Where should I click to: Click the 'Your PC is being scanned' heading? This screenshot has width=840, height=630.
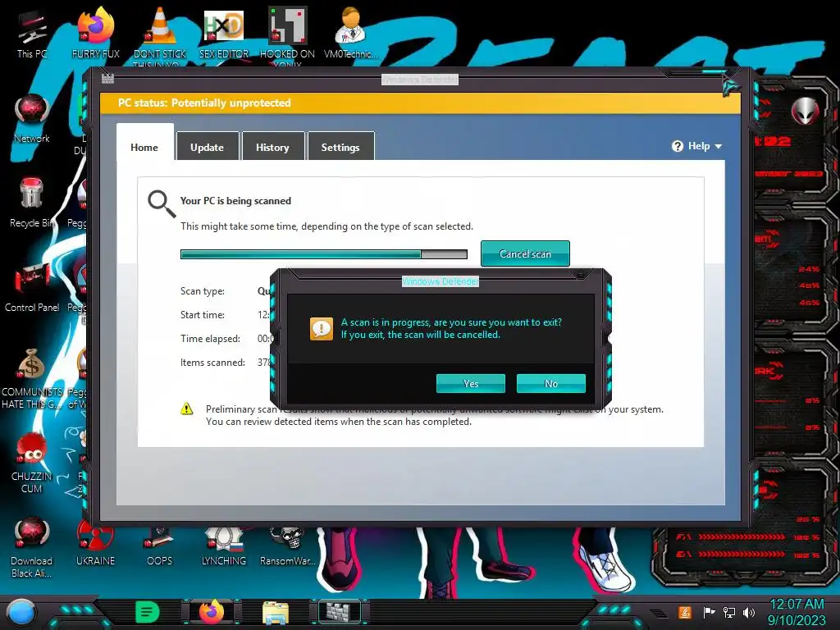[235, 201]
